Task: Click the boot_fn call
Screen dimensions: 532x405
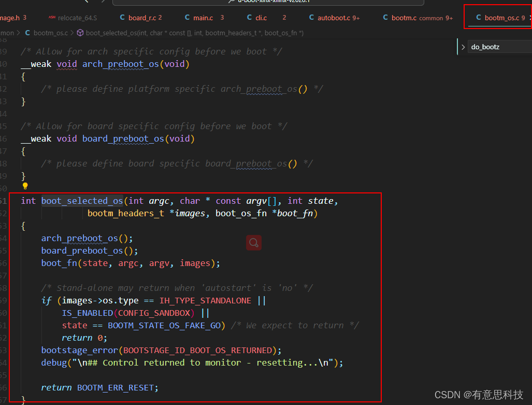Action: (131, 263)
